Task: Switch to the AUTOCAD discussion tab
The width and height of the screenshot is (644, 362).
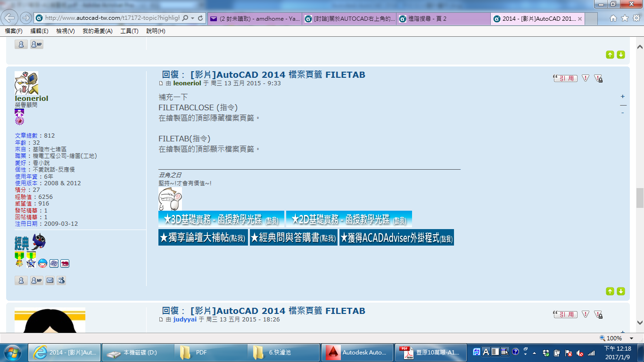Action: tap(349, 19)
